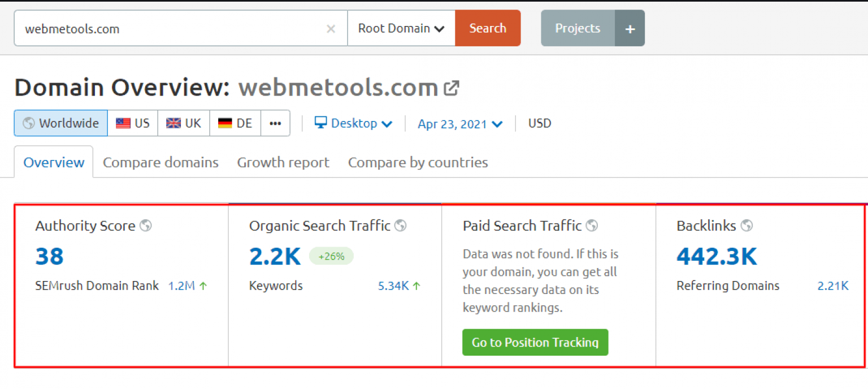
Task: Click Go to Position Tracking
Action: [x=535, y=342]
